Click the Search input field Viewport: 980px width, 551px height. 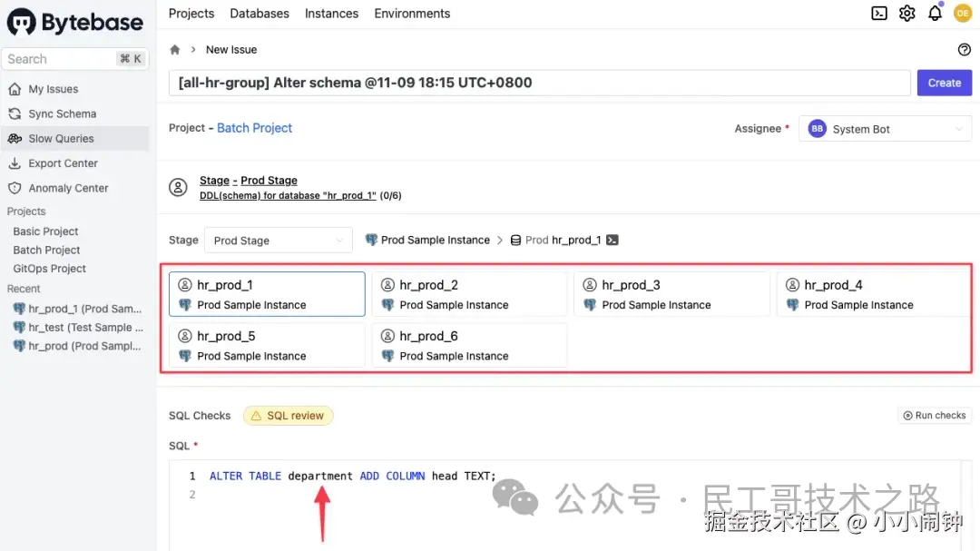click(75, 59)
